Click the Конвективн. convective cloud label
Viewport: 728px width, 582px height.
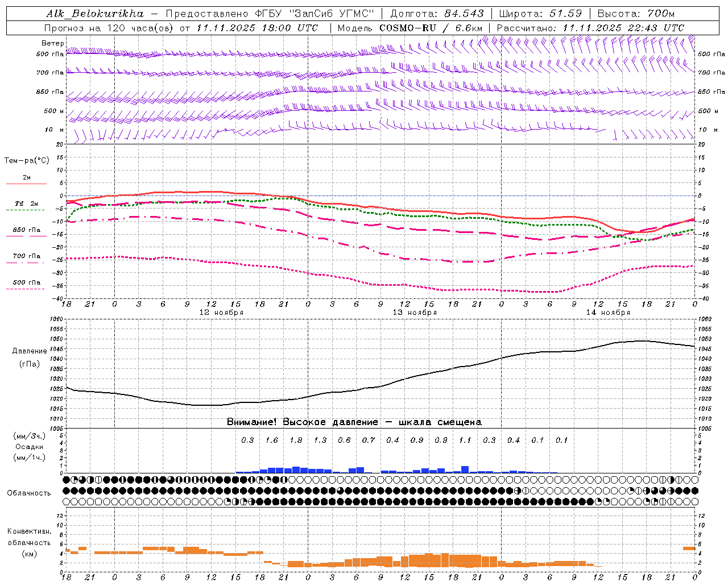[30, 531]
